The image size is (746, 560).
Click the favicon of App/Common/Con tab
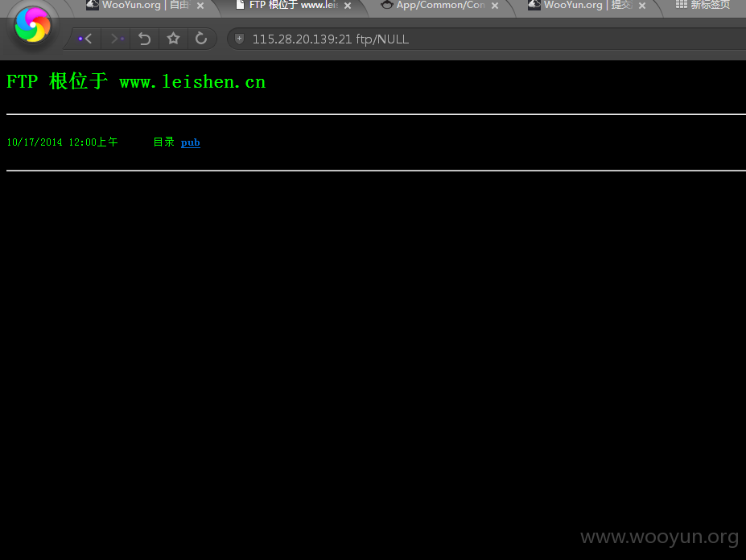(387, 5)
